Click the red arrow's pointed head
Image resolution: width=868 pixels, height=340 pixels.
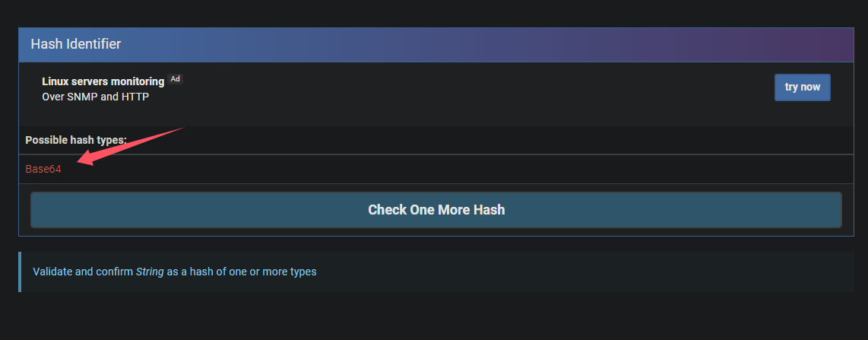82,160
